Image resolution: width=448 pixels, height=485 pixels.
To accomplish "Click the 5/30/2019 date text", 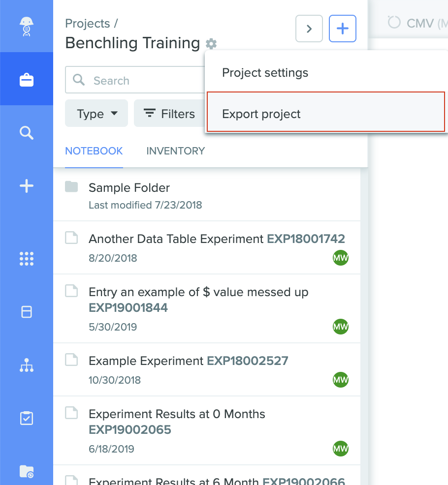I will 113,327.
